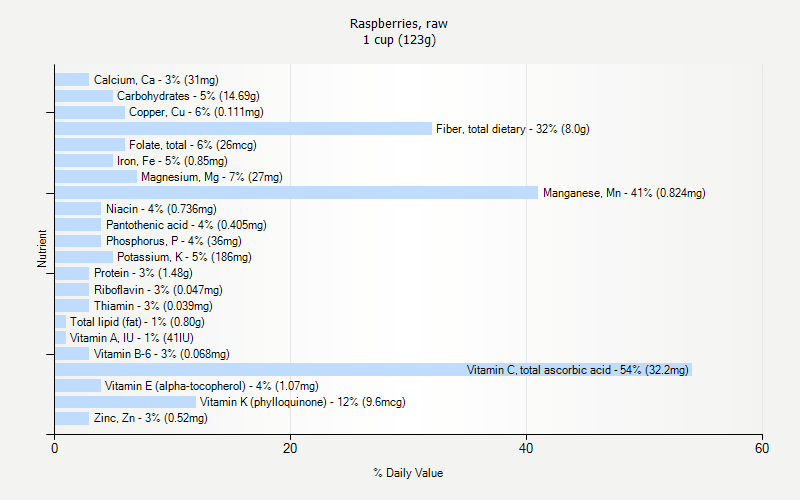Click the x-axis tick label 0
Viewport: 800px width, 500px height.
point(55,448)
